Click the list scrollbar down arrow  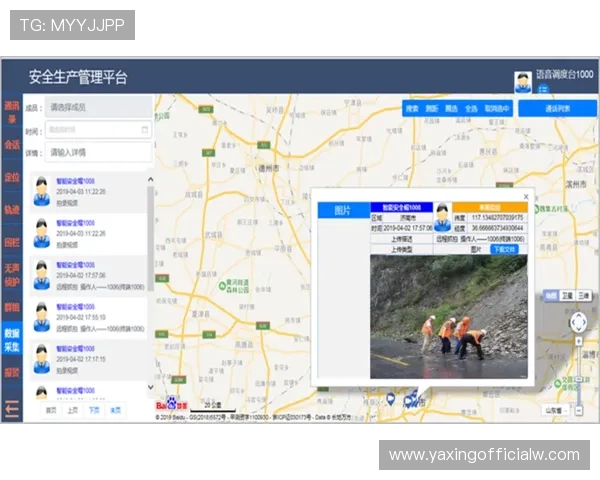[x=151, y=387]
